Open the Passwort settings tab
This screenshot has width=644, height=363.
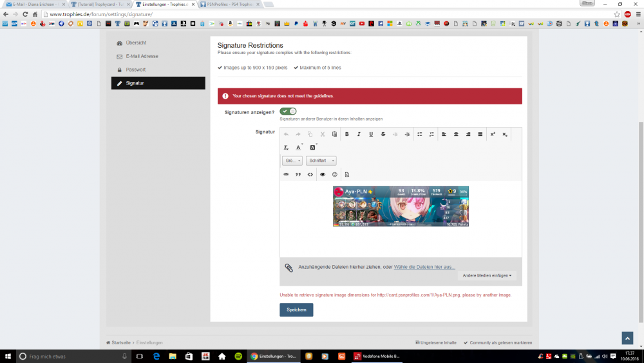pyautogui.click(x=135, y=70)
